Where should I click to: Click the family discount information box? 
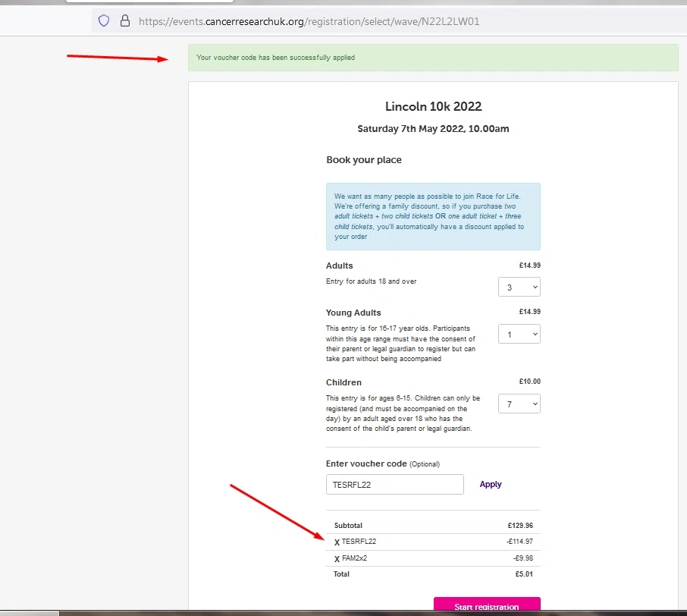[x=433, y=217]
